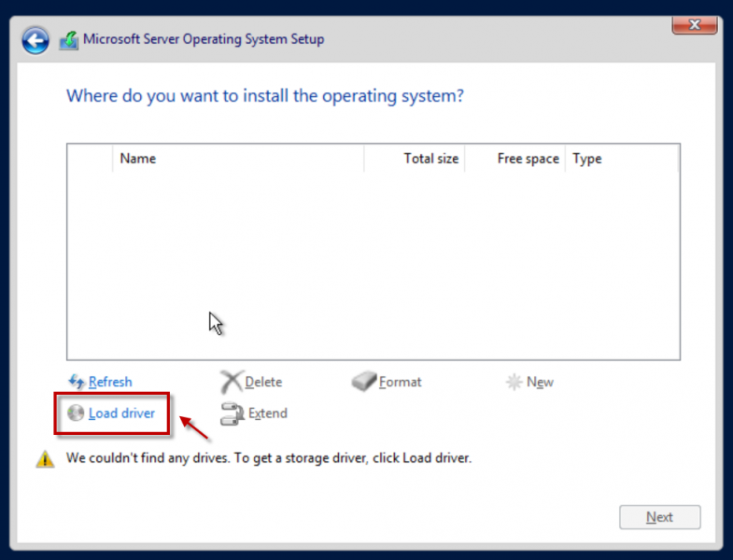Sort drives by Name column header
733x560 pixels.
point(238,159)
